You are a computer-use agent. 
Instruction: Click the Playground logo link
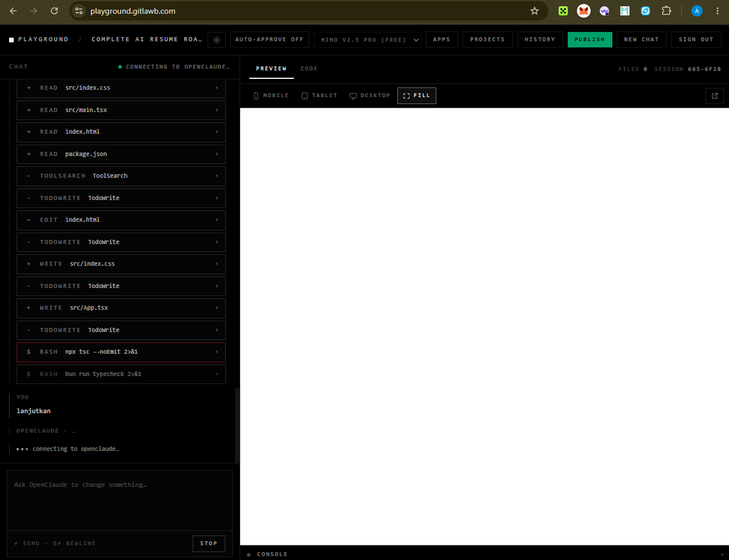(x=39, y=39)
